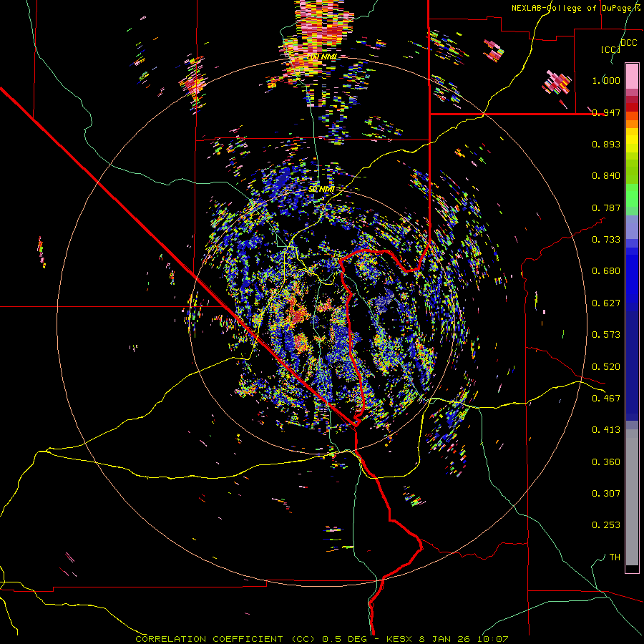The image size is (644, 644).
Task: Click the 50 NMI range ring label
Action: (321, 189)
